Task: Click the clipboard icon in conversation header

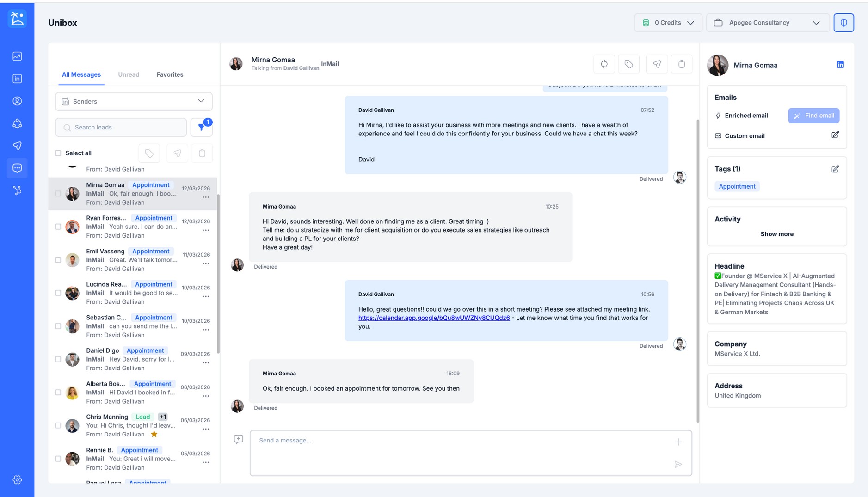Action: [x=682, y=64]
